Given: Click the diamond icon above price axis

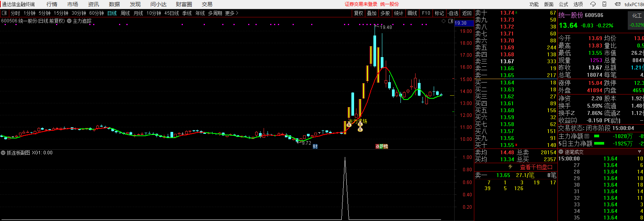Looking at the screenshot, I should 443,21.
